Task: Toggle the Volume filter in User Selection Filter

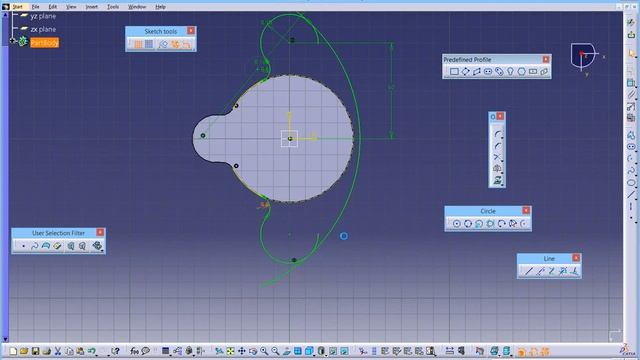Action: pos(57,246)
